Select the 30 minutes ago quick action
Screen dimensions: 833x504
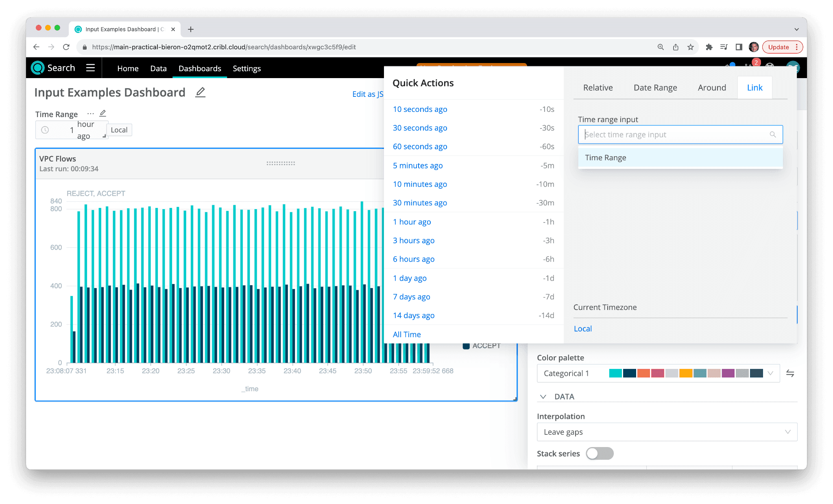point(420,203)
